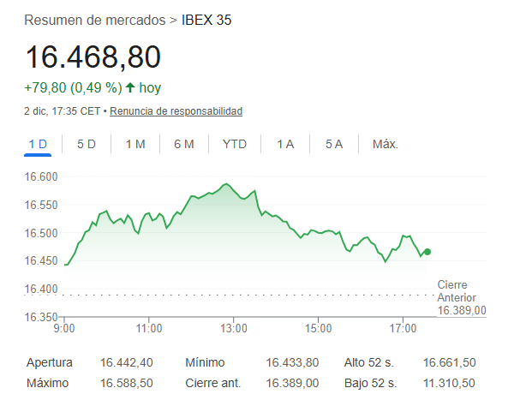
Task: Click the main index price 16.468,80
Action: (93, 57)
